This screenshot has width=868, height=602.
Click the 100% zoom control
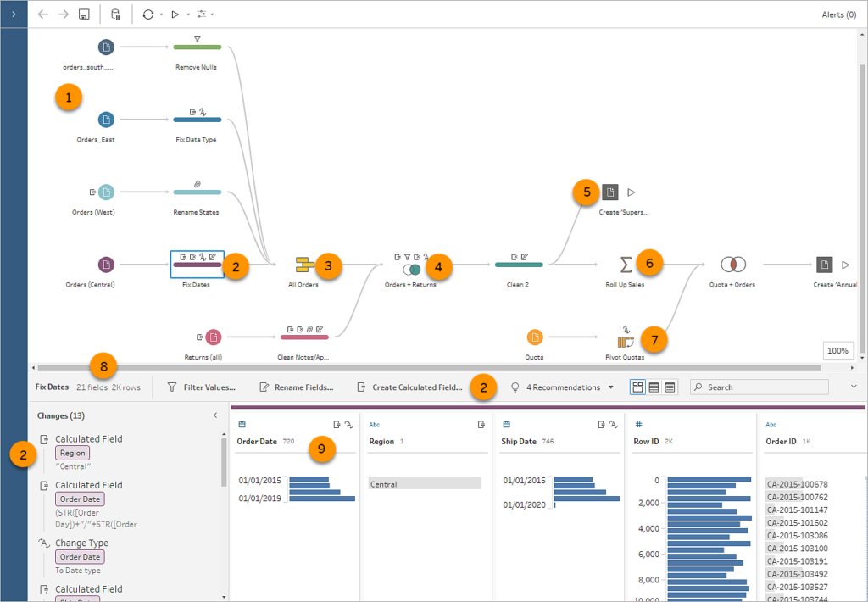[837, 350]
